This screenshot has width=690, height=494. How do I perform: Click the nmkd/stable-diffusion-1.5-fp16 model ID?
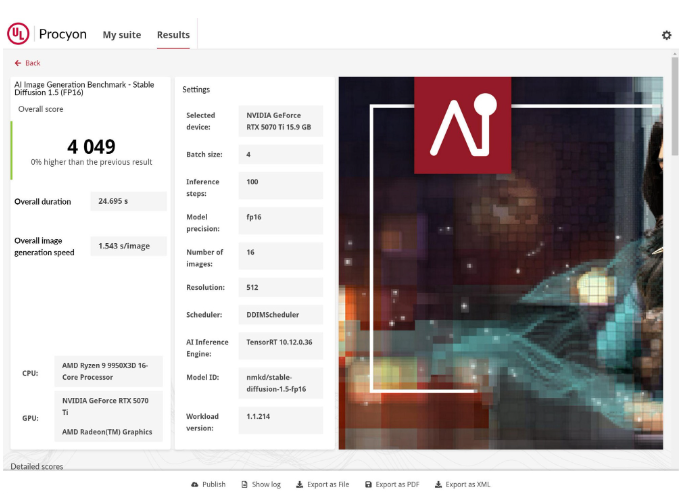[281, 383]
